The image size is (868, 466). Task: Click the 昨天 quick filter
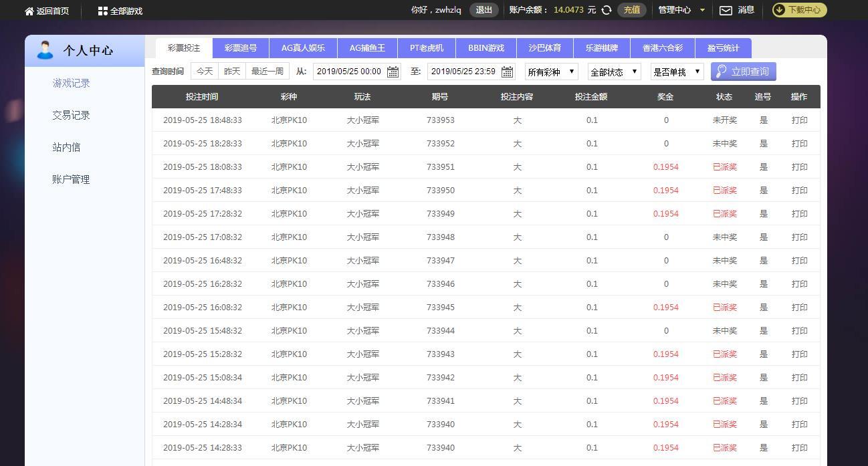tap(232, 71)
